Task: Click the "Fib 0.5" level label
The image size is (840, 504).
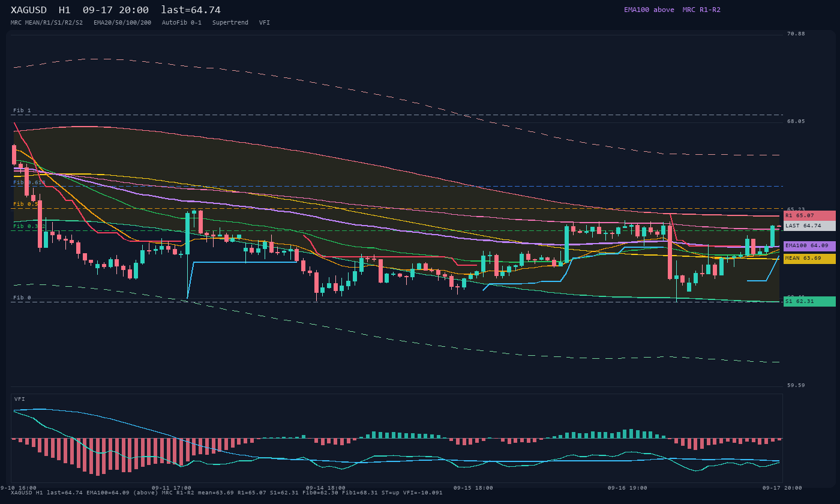Action: [x=26, y=204]
